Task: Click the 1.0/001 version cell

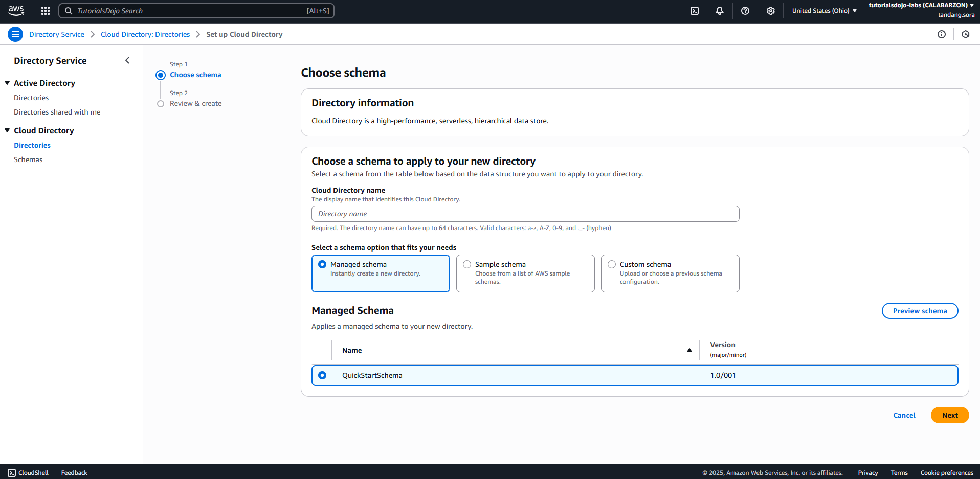Action: coord(723,375)
